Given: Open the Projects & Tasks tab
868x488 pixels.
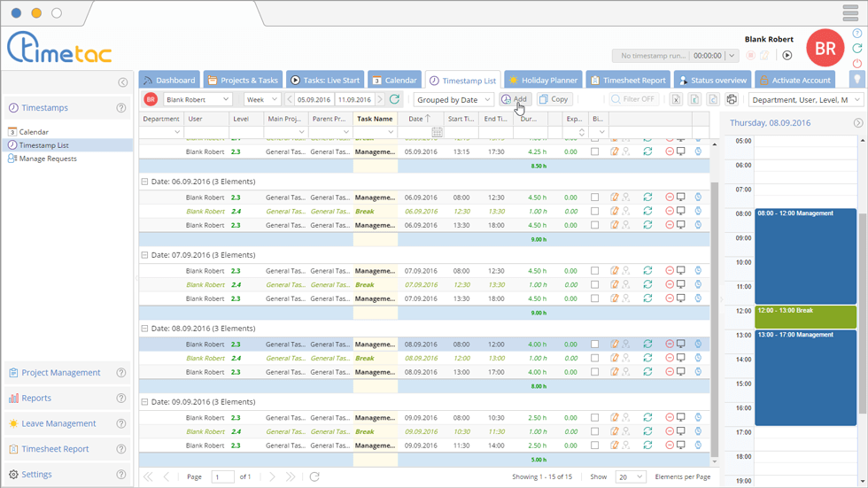Looking at the screenshot, I should click(242, 80).
